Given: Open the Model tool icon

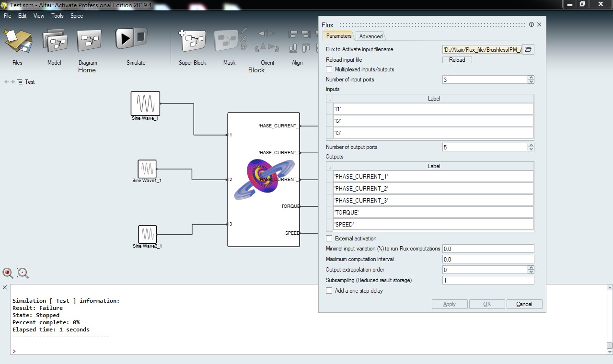Looking at the screenshot, I should pos(54,41).
